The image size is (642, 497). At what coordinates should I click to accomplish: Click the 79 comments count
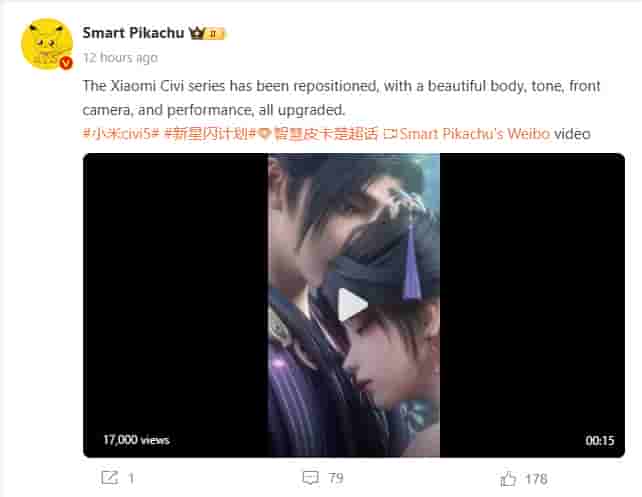click(336, 478)
